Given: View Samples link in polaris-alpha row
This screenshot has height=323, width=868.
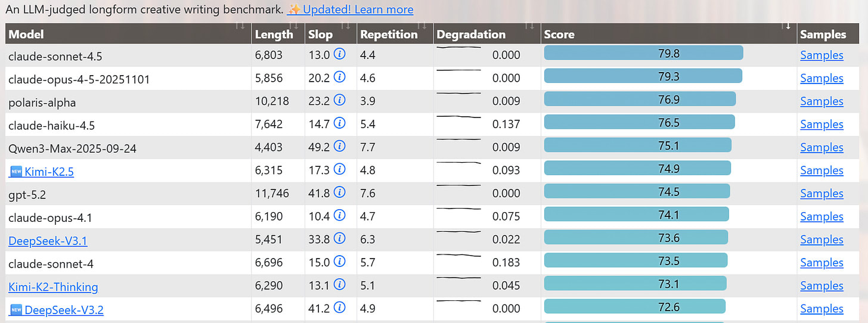Looking at the screenshot, I should coord(821,101).
